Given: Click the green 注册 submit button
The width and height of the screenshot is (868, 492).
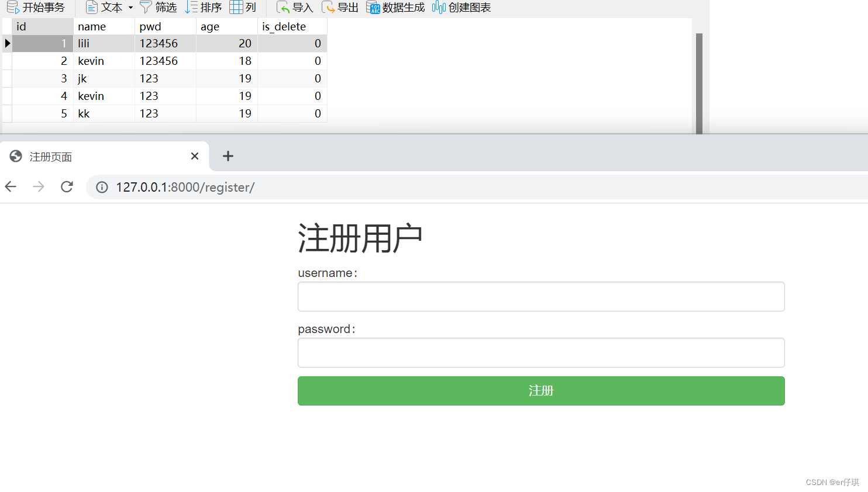Looking at the screenshot, I should tap(541, 391).
